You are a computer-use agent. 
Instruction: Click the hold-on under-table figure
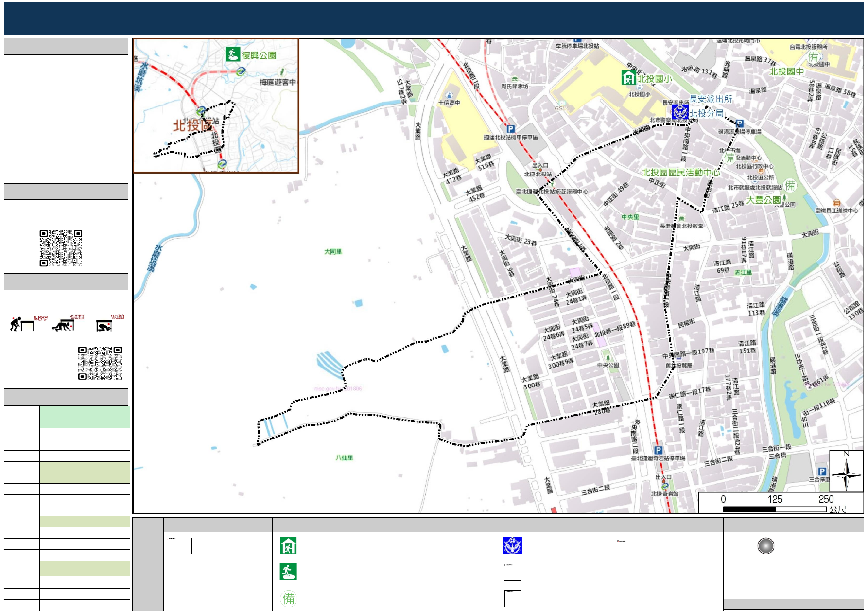pyautogui.click(x=104, y=326)
